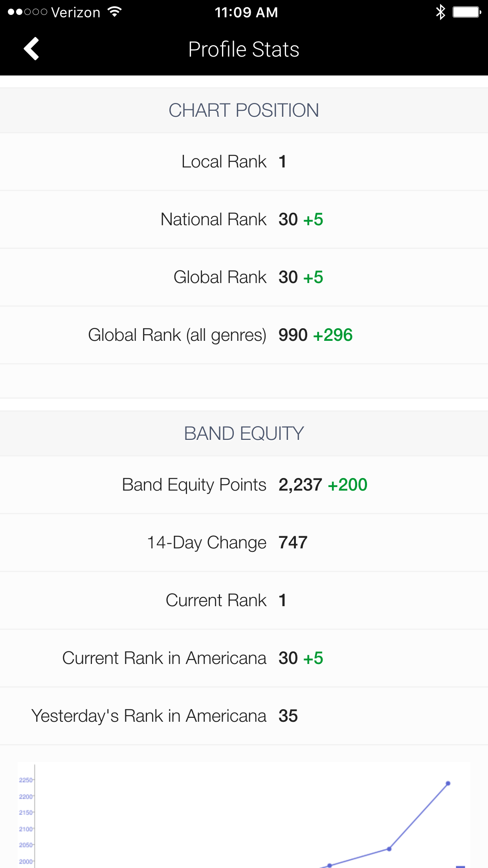The image size is (488, 868).
Task: Tap the 14-Day Change value 747
Action: coord(293,542)
